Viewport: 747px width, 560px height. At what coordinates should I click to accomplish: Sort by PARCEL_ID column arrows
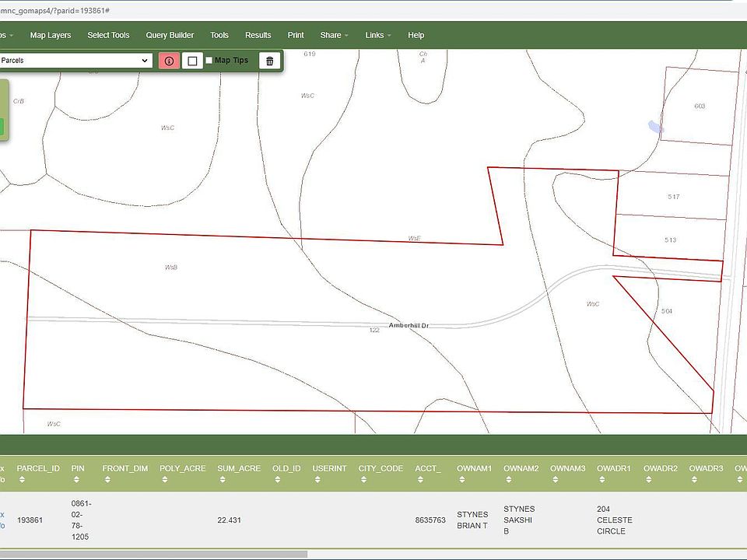22,480
